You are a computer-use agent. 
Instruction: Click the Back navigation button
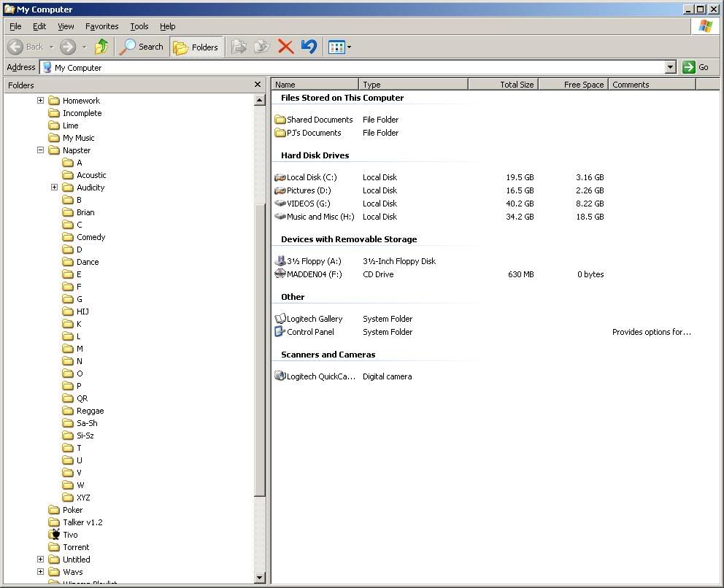click(26, 47)
